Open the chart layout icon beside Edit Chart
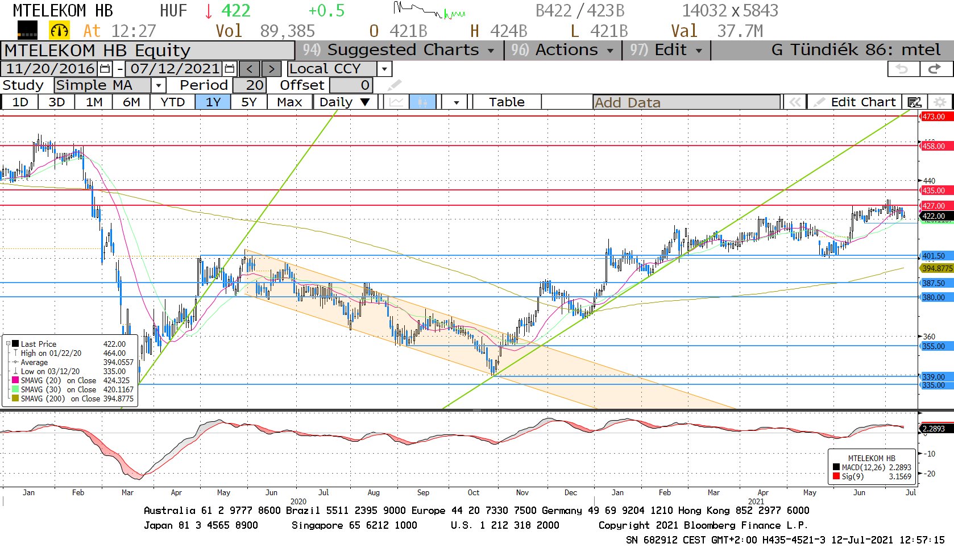The image size is (954, 560). 914,102
